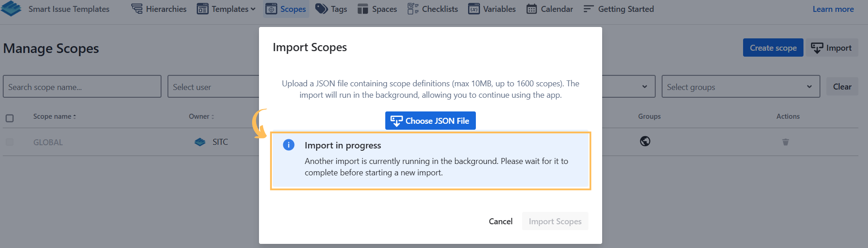Click the Smart Issue Templates logo icon
Image resolution: width=868 pixels, height=248 pixels.
11,9
